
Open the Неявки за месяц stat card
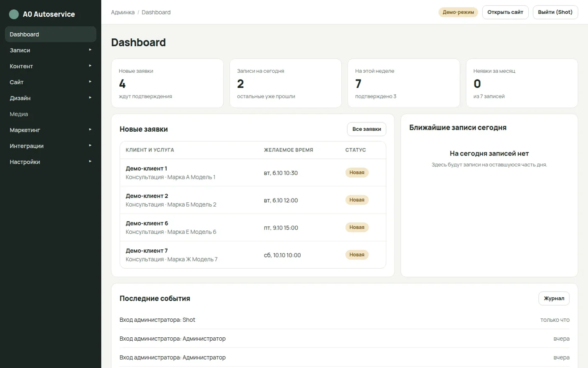[522, 83]
